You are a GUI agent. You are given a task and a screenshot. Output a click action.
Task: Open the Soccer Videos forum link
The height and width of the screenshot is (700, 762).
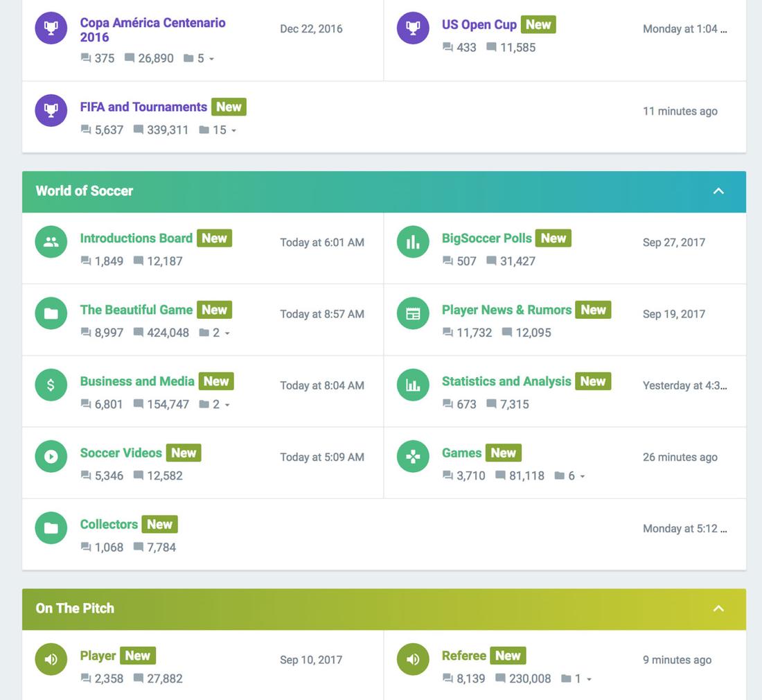[121, 453]
